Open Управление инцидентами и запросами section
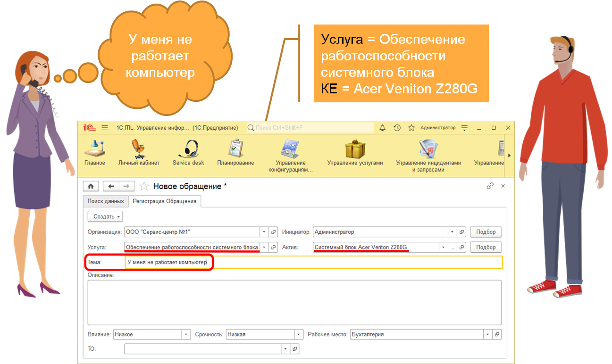The image size is (612, 364). click(x=428, y=156)
